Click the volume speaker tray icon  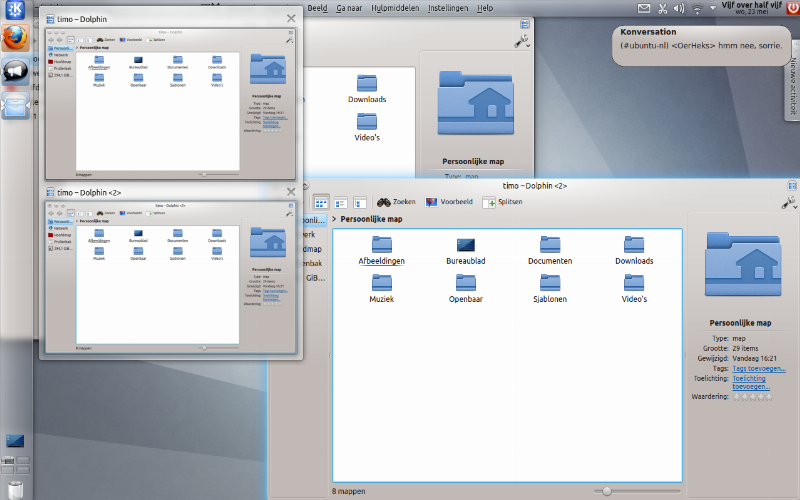(679, 8)
